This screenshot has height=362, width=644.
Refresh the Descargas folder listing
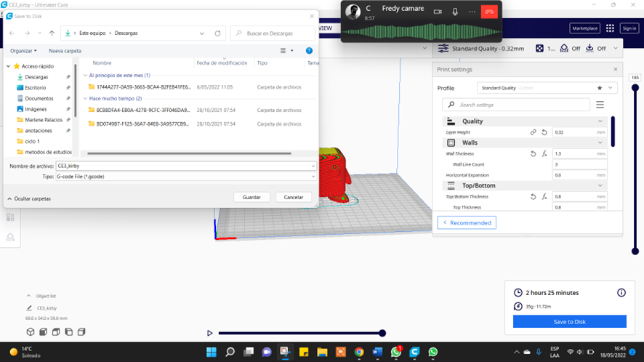[217, 33]
